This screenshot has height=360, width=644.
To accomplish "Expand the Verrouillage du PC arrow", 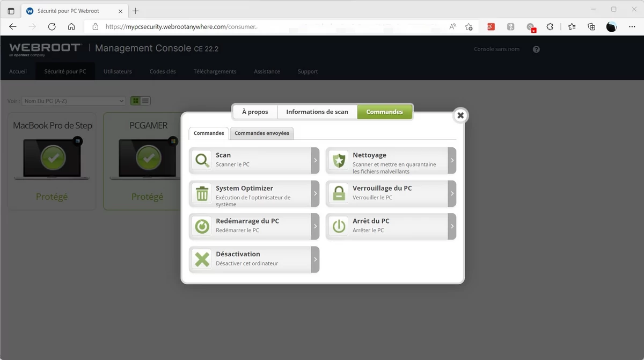I will (x=452, y=193).
